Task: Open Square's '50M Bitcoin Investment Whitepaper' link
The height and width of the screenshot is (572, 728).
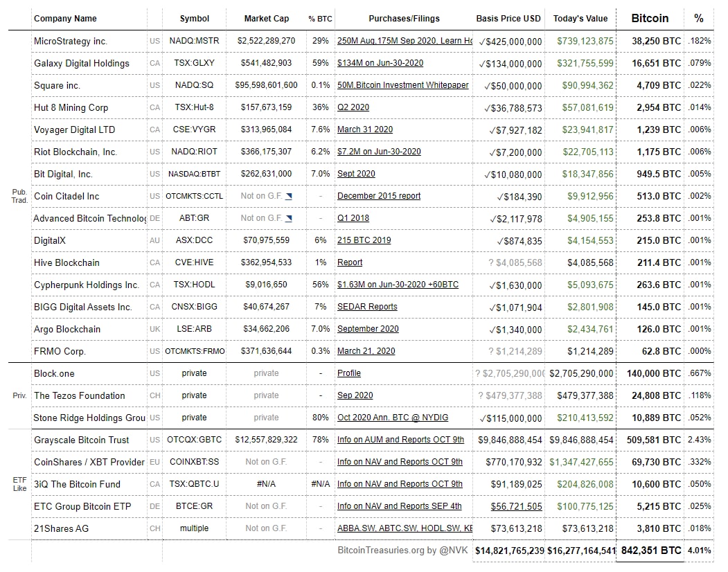Action: 403,85
